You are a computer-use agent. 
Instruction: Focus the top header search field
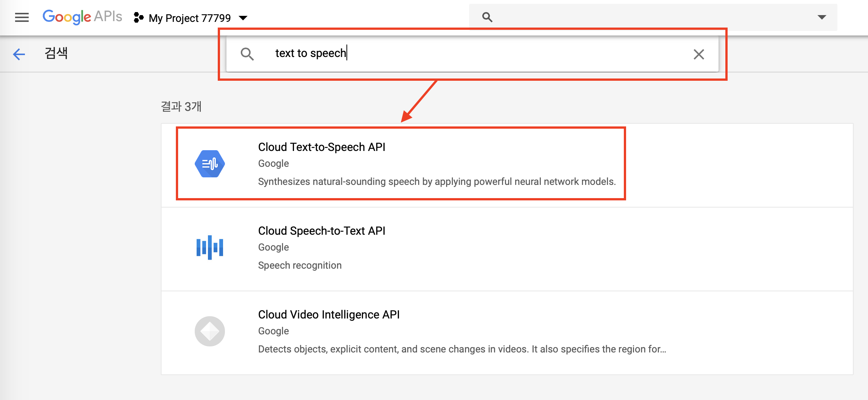point(653,17)
